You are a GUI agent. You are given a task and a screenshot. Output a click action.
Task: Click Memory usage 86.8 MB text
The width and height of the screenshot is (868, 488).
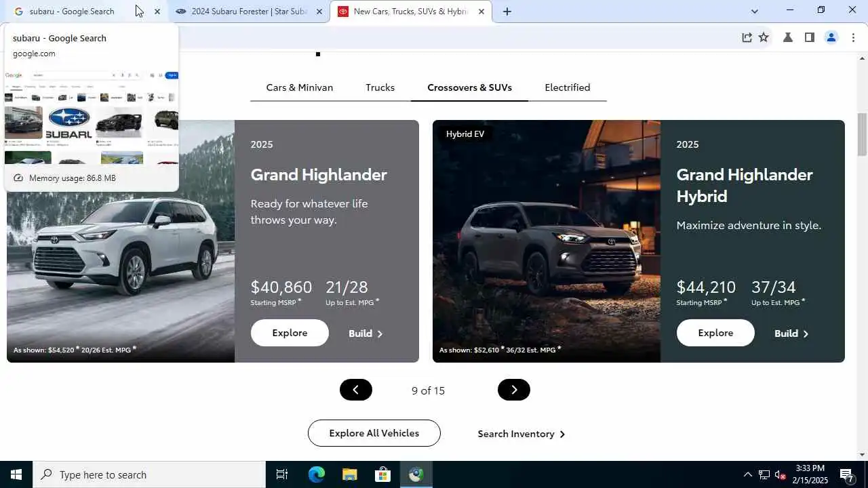click(73, 178)
